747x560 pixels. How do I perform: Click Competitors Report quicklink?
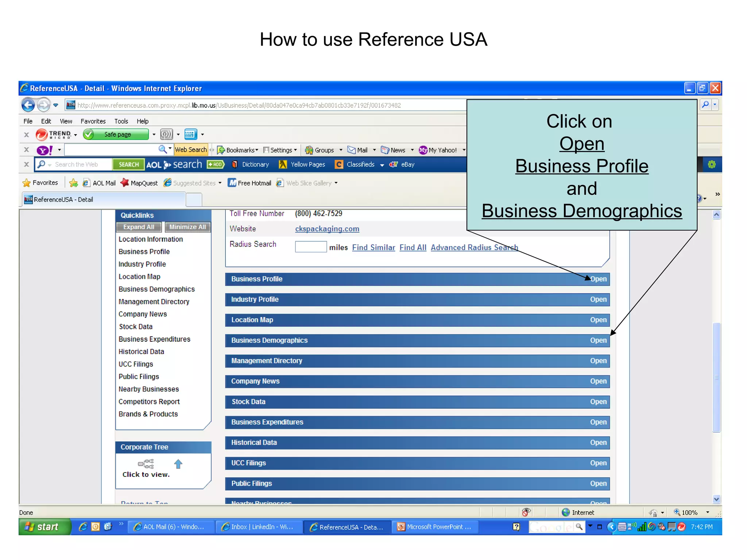(149, 401)
